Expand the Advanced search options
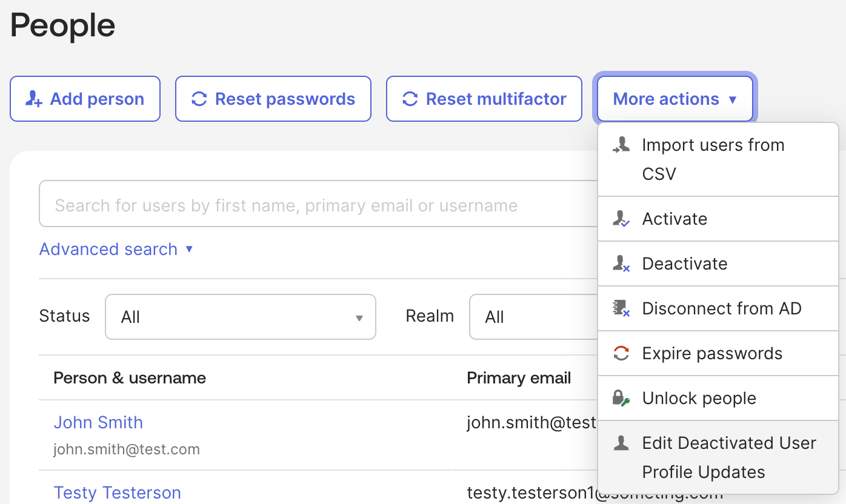846x504 pixels. (116, 249)
